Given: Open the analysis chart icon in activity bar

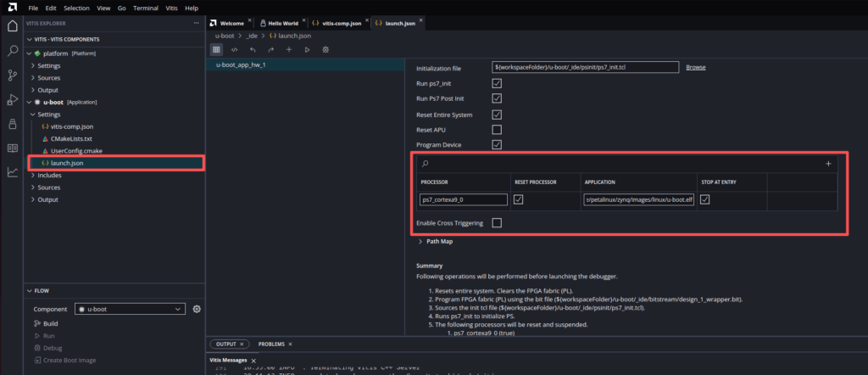Looking at the screenshot, I should pos(12,172).
